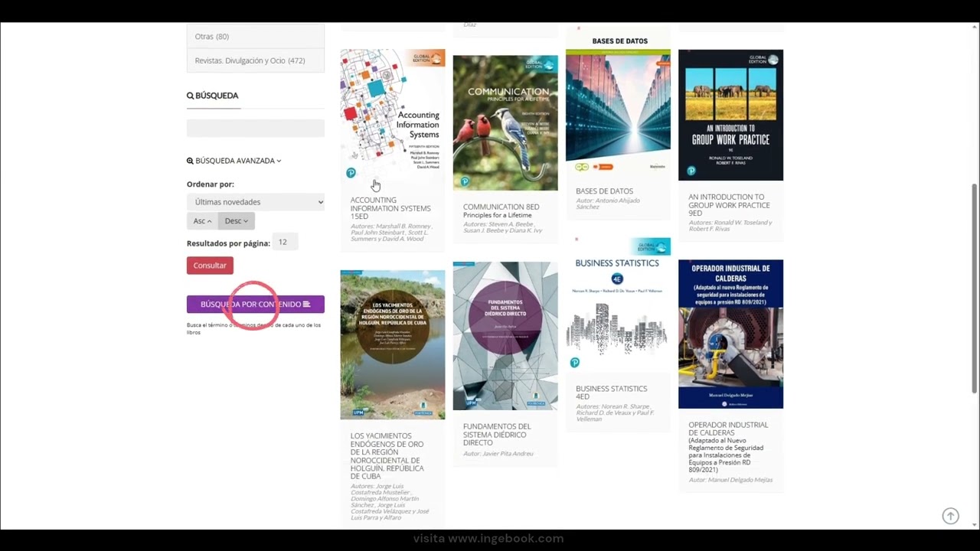Open Accounting Information Systems book cover
Image resolution: width=980 pixels, height=551 pixels.
pos(393,116)
